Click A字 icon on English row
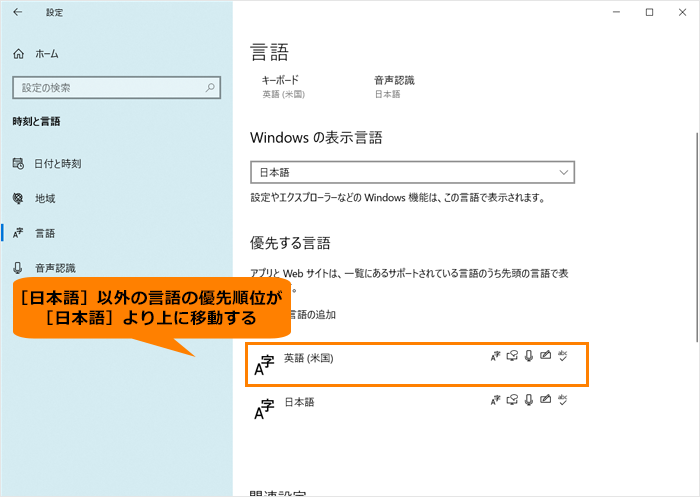This screenshot has width=700, height=497. pyautogui.click(x=264, y=366)
